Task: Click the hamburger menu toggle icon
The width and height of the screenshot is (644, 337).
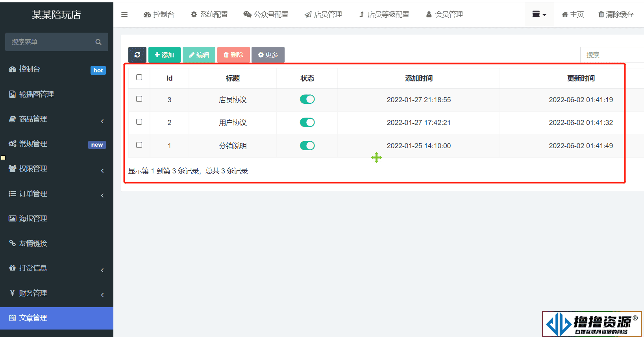Action: (124, 15)
